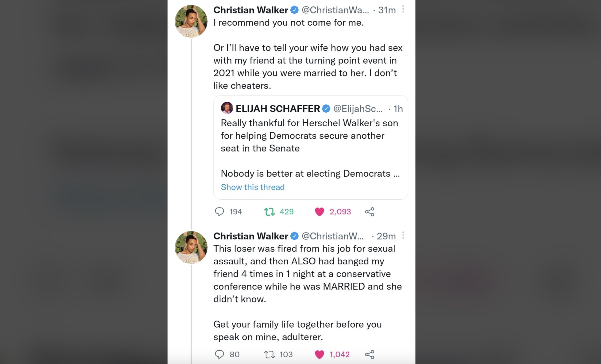Click retweet icon on the first tweet

pyautogui.click(x=269, y=212)
